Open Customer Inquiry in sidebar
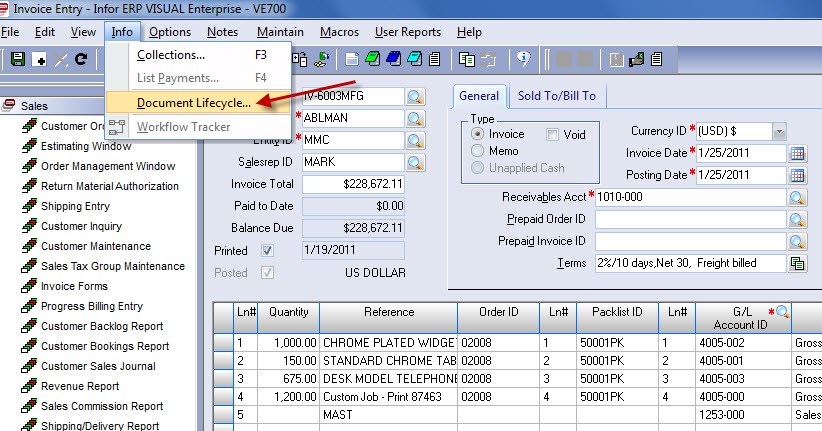Image resolution: width=822 pixels, height=431 pixels. (x=81, y=226)
